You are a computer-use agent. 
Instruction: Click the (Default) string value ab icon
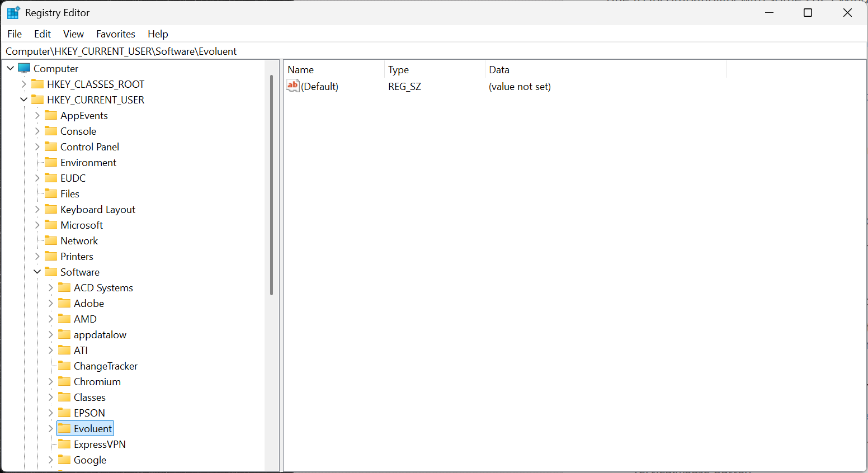[293, 86]
